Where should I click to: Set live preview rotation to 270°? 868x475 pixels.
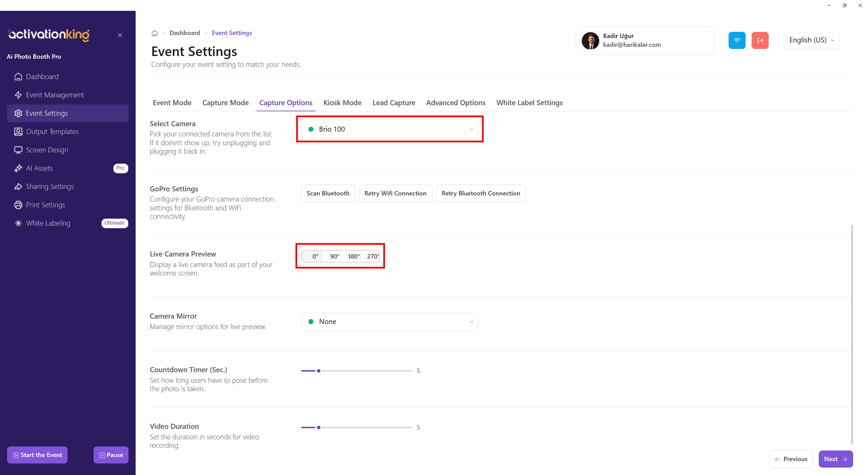[372, 256]
